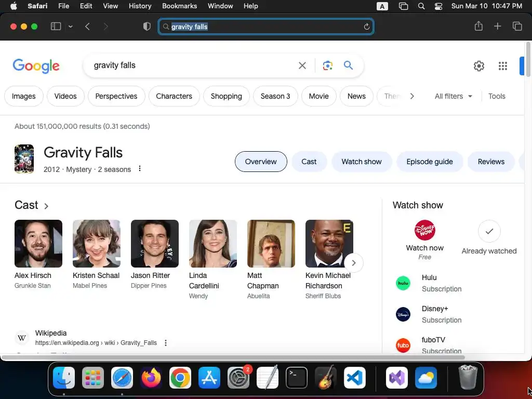The width and height of the screenshot is (532, 399).
Task: Open the search Tools options
Action: point(497,96)
